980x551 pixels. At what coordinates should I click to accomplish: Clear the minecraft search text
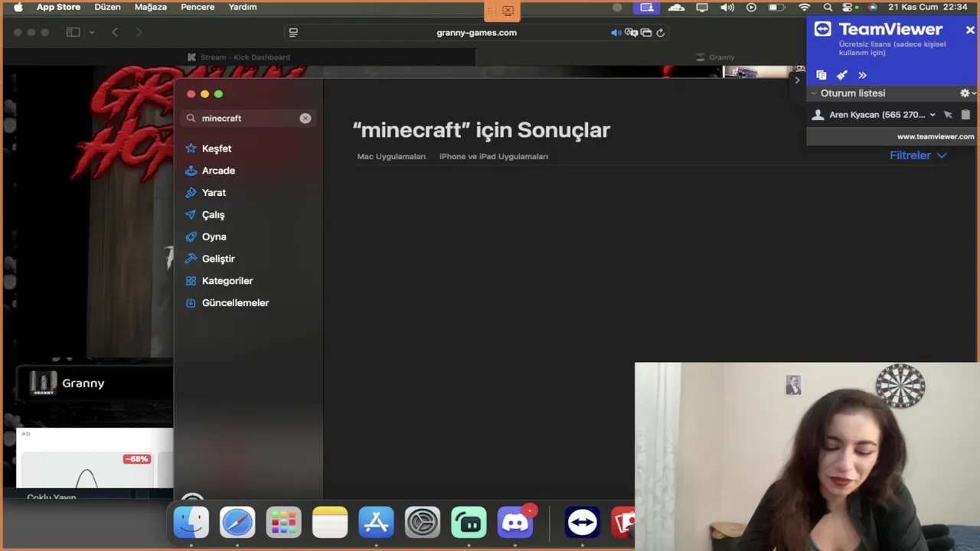[x=305, y=118]
